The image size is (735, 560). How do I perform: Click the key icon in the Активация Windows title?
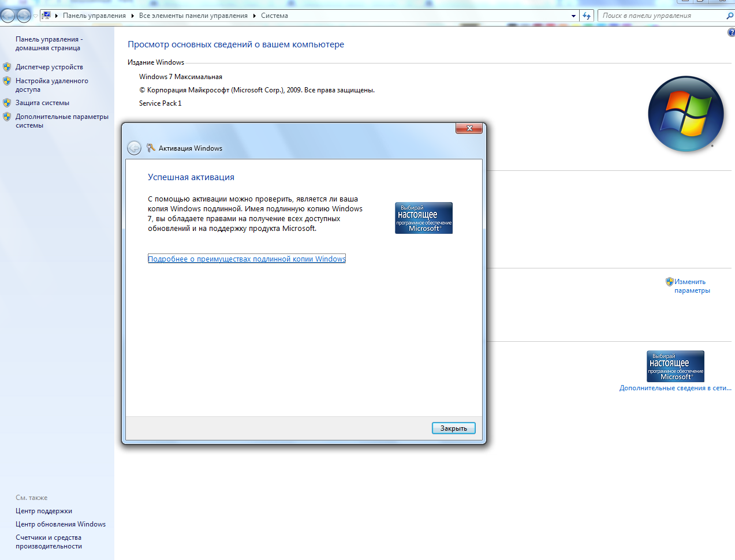coord(151,148)
